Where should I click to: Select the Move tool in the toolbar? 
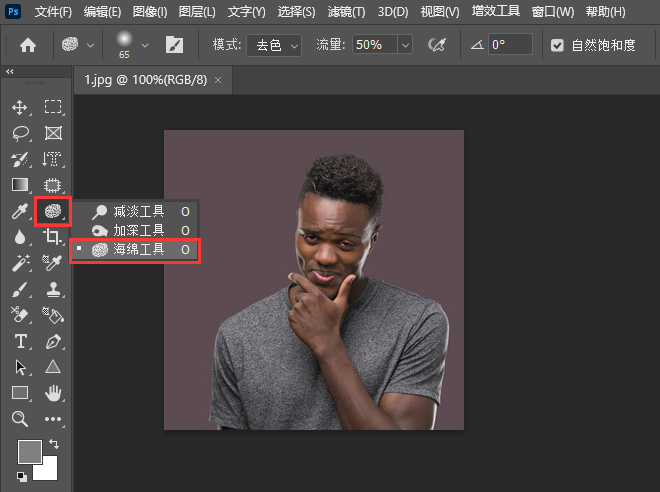pos(20,107)
